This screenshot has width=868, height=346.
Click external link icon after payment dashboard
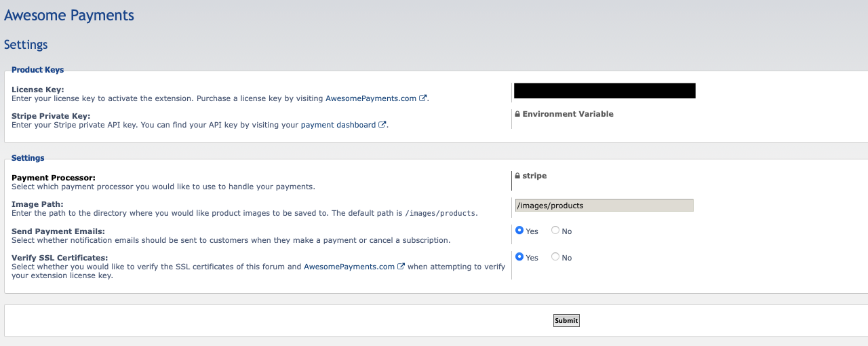(x=382, y=125)
